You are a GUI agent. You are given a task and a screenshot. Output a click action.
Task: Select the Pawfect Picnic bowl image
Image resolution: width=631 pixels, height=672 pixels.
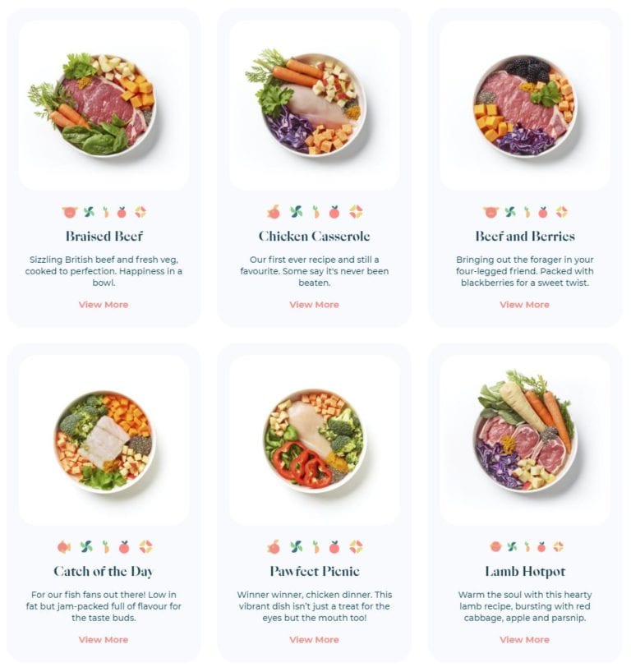[x=315, y=440]
